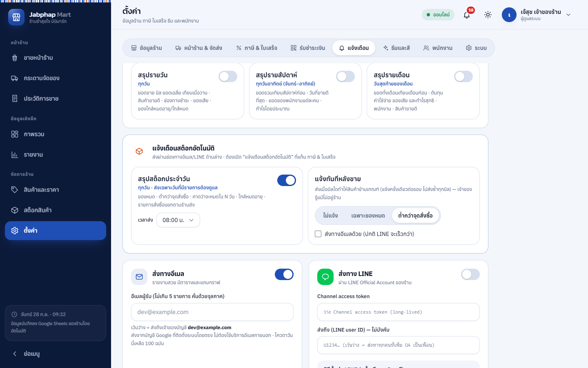Viewport: 588px width, 368px height.
Task: Switch theme using the sun icon
Action: pos(488,15)
